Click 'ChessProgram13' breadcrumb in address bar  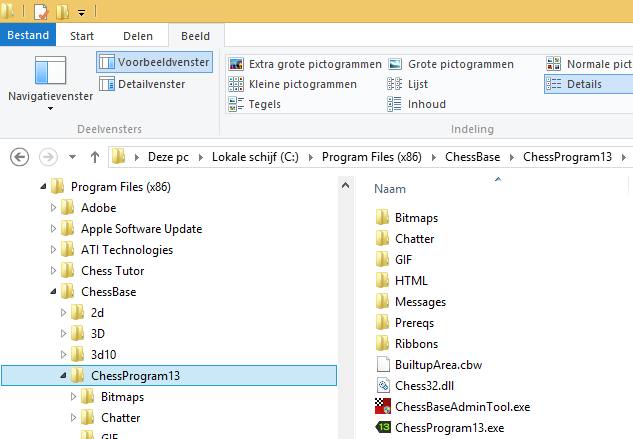[567, 157]
